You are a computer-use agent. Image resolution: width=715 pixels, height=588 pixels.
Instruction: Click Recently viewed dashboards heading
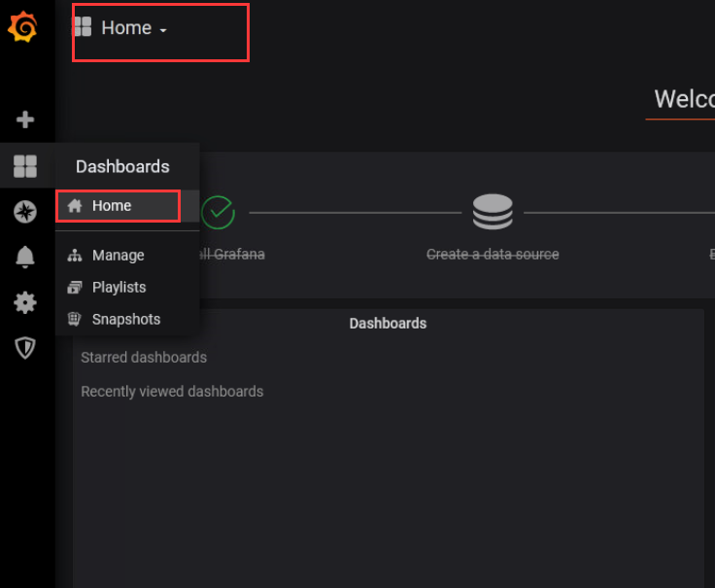(172, 392)
